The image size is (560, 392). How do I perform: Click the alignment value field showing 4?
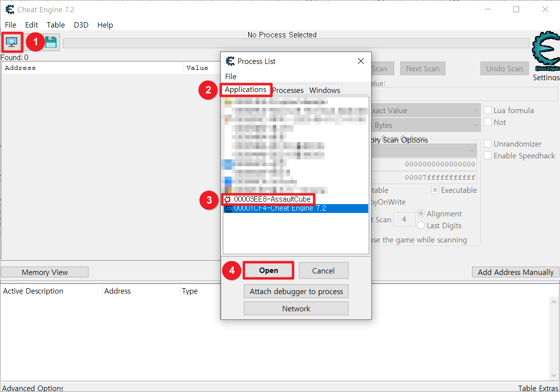pyautogui.click(x=404, y=219)
